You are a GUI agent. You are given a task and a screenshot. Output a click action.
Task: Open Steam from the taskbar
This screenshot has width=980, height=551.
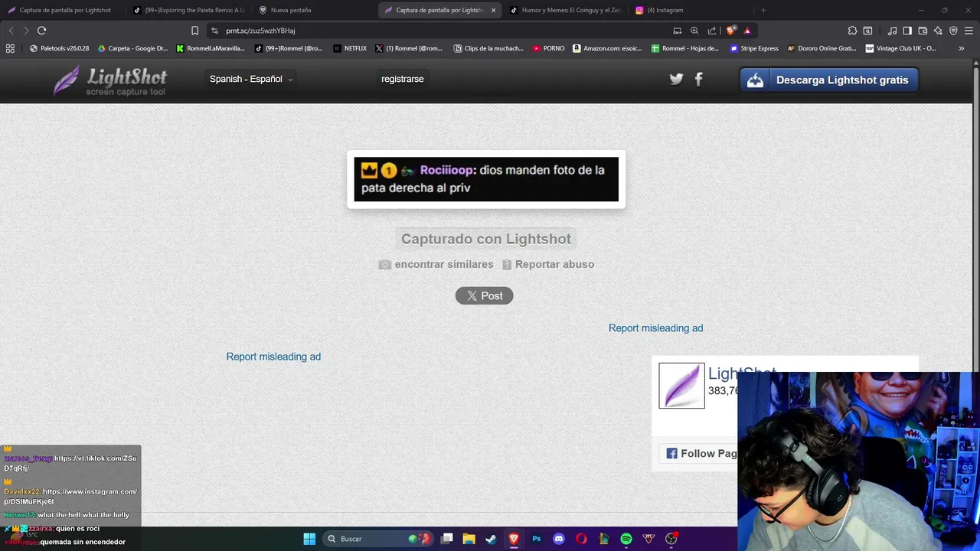tap(491, 539)
